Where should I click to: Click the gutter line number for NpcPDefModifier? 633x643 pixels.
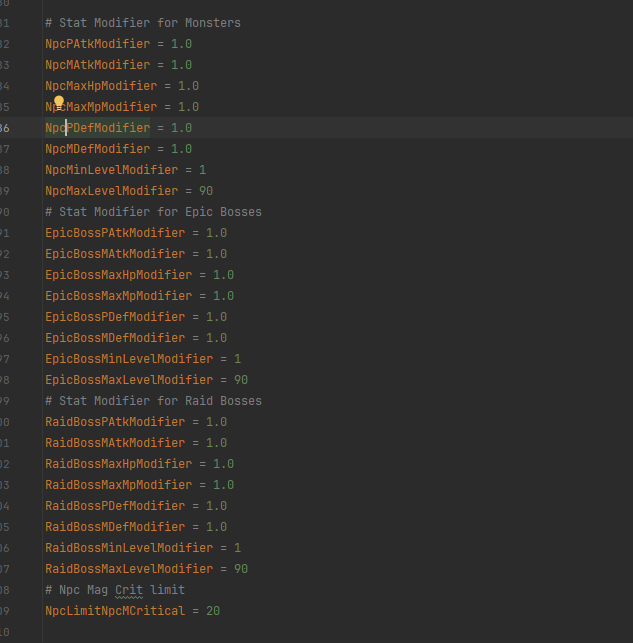coord(5,128)
